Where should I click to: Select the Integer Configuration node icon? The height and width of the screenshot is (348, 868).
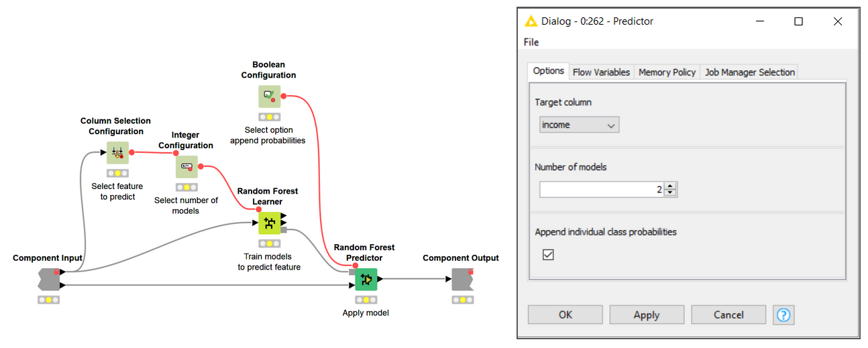pos(186,166)
